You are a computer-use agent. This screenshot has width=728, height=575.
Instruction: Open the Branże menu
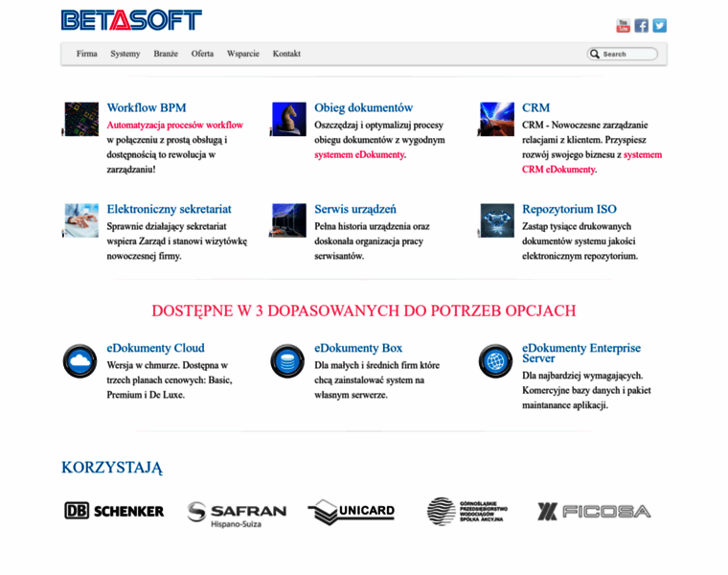pos(166,54)
